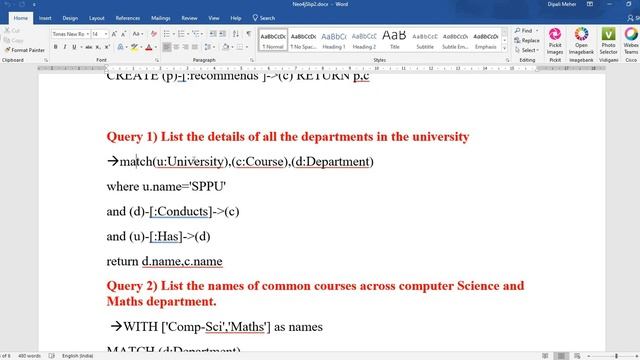Toggle bold formatting

pos(56,47)
